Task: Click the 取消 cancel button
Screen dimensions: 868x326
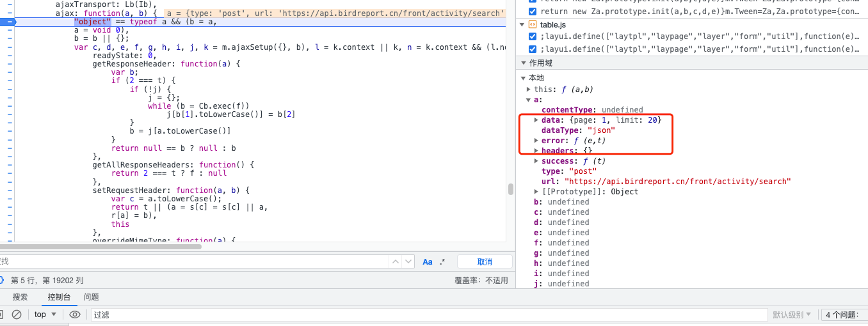Action: coord(485,262)
